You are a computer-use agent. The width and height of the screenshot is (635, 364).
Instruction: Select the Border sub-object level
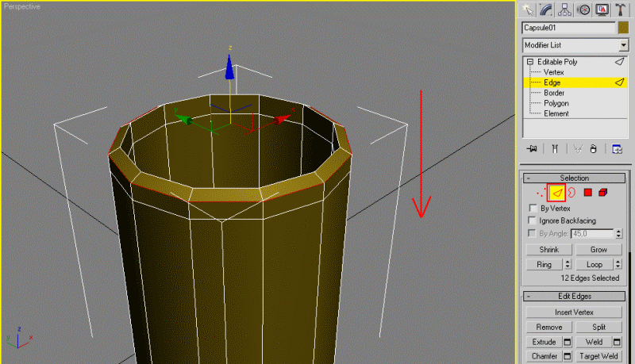554,93
